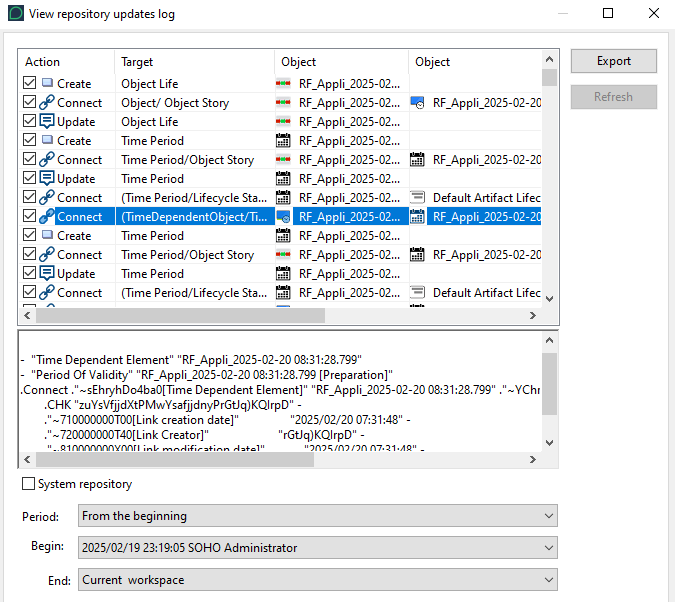Click the object icon in the first Create row
The width and height of the screenshot is (675, 602).
284,84
